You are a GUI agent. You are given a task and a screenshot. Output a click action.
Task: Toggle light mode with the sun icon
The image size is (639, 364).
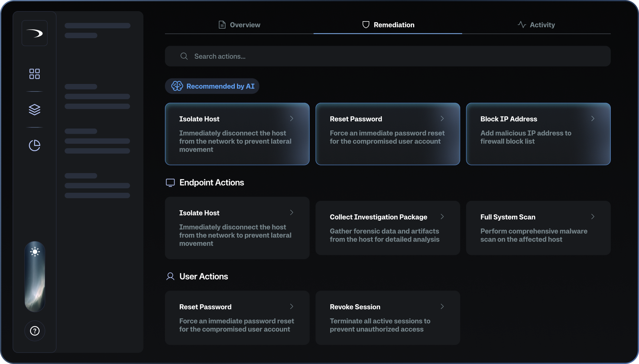(x=35, y=252)
